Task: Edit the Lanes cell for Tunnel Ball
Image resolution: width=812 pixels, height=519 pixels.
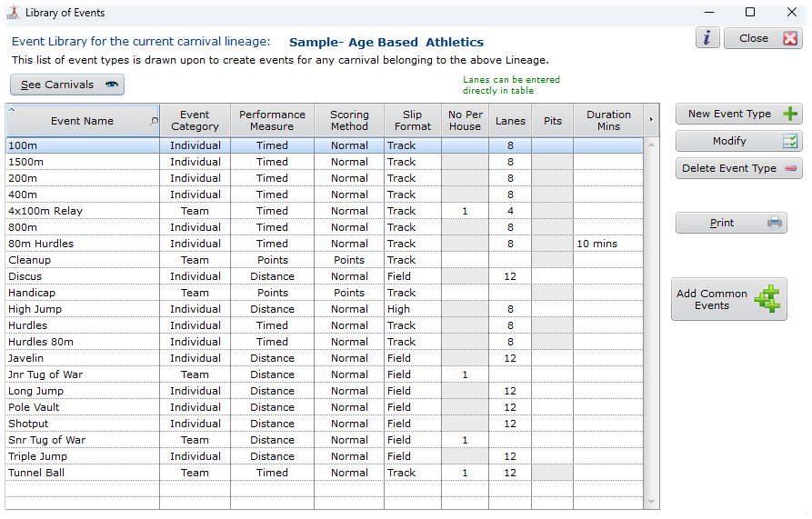Action: click(510, 473)
